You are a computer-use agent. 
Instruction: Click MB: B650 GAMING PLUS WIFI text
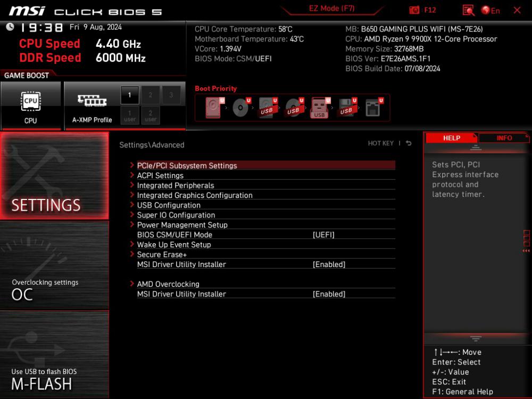pyautogui.click(x=414, y=29)
